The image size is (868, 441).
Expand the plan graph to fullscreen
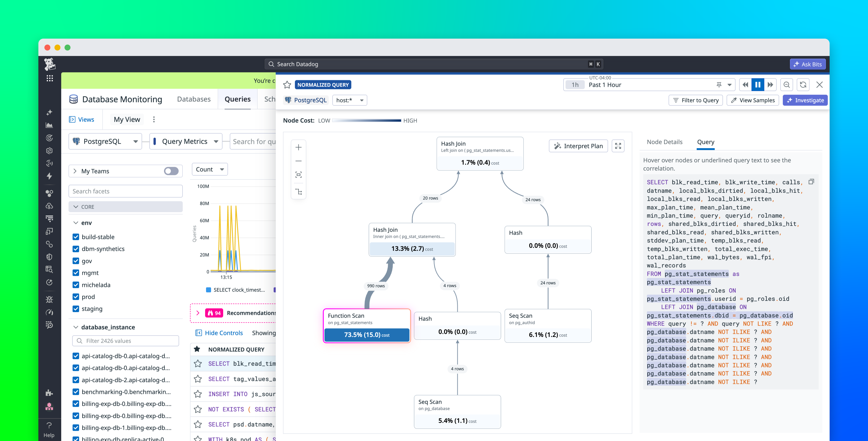[618, 146]
